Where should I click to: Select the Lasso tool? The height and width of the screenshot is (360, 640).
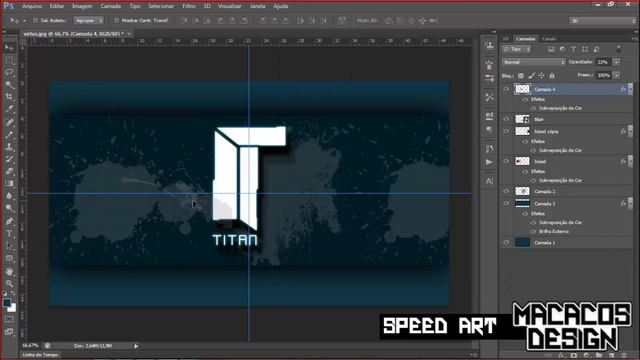coord(9,73)
